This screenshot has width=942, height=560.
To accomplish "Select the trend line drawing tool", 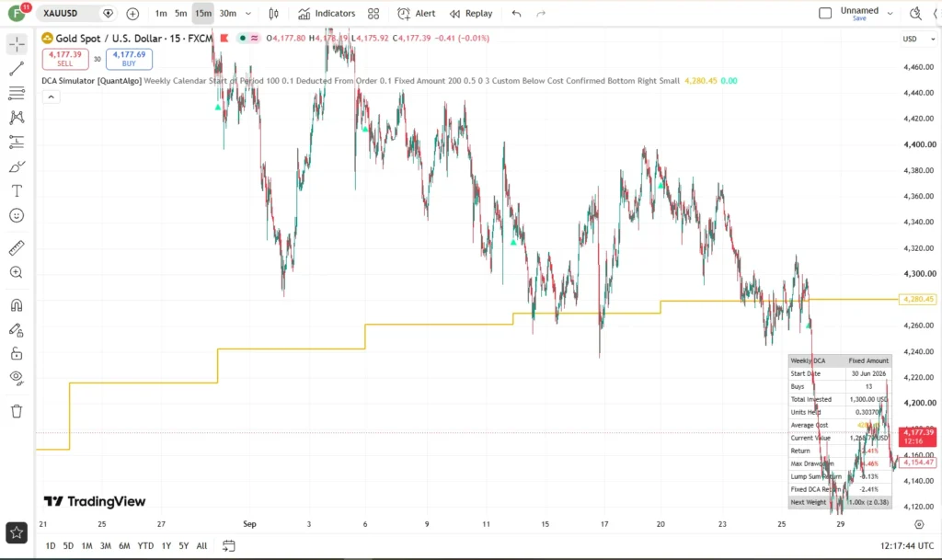I will point(17,68).
